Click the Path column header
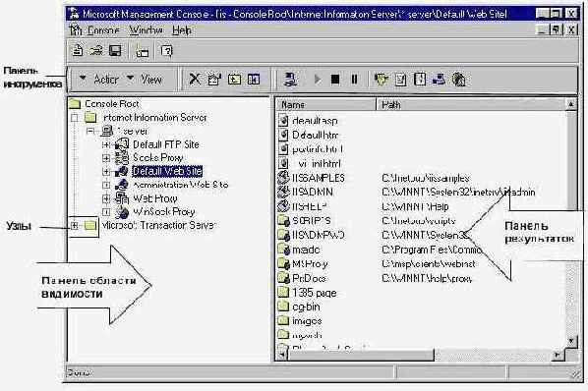This screenshot has width=588, height=391. [x=472, y=104]
